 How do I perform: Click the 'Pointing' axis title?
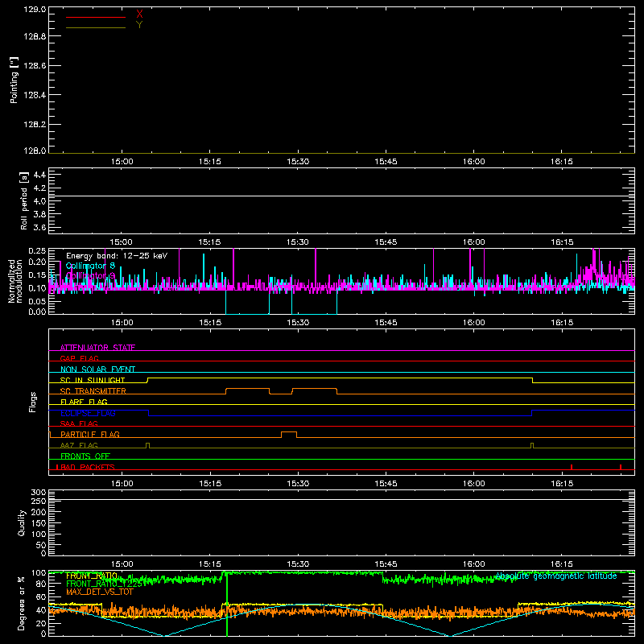[14, 80]
